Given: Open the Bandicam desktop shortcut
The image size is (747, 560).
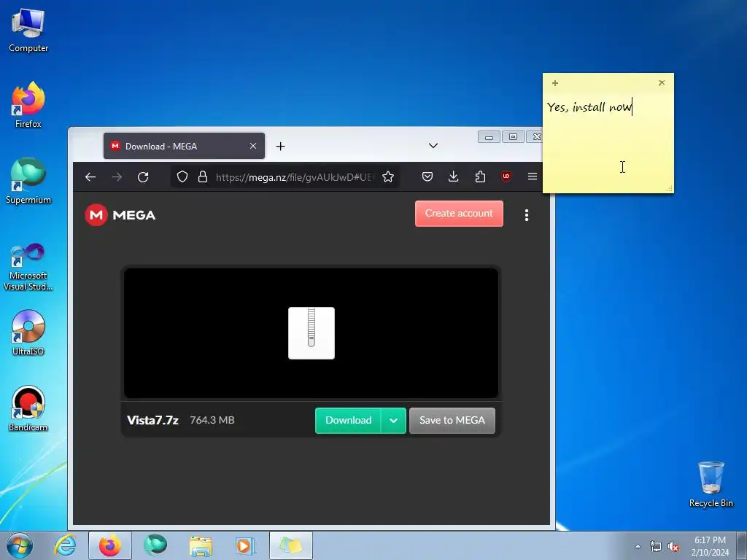Looking at the screenshot, I should pos(28,408).
